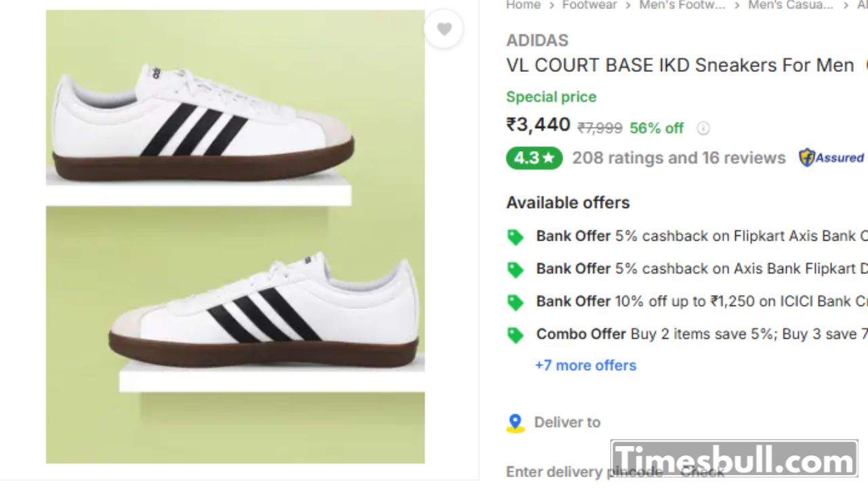Screen dimensions: 868x488
Task: View the 208 ratings and 16 reviews
Action: 678,158
